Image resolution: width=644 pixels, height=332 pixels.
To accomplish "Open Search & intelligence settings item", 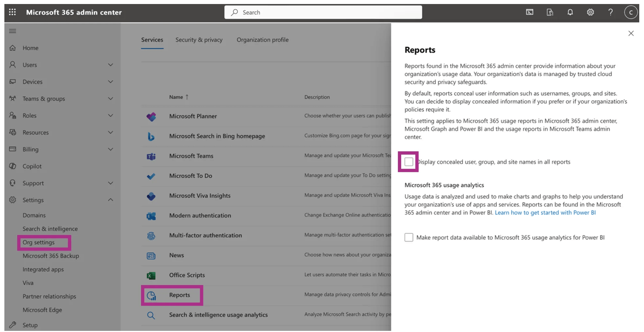I will pyautogui.click(x=50, y=229).
